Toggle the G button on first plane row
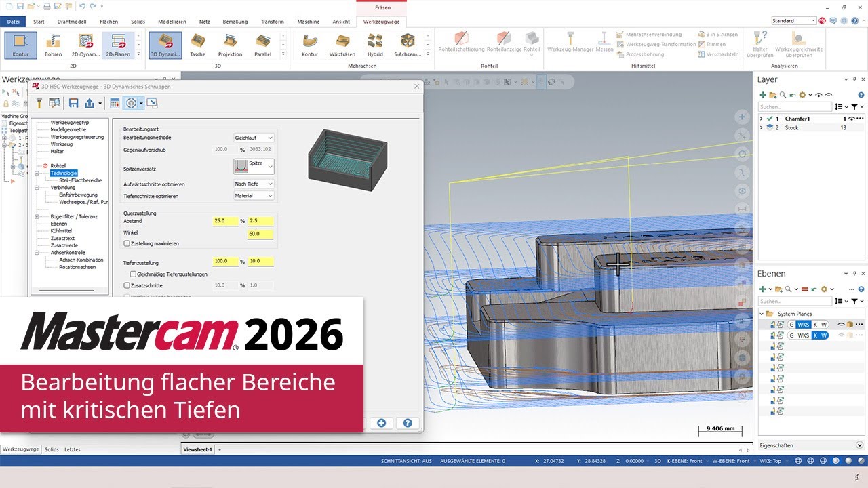Viewport: 868px width, 488px height. click(791, 325)
